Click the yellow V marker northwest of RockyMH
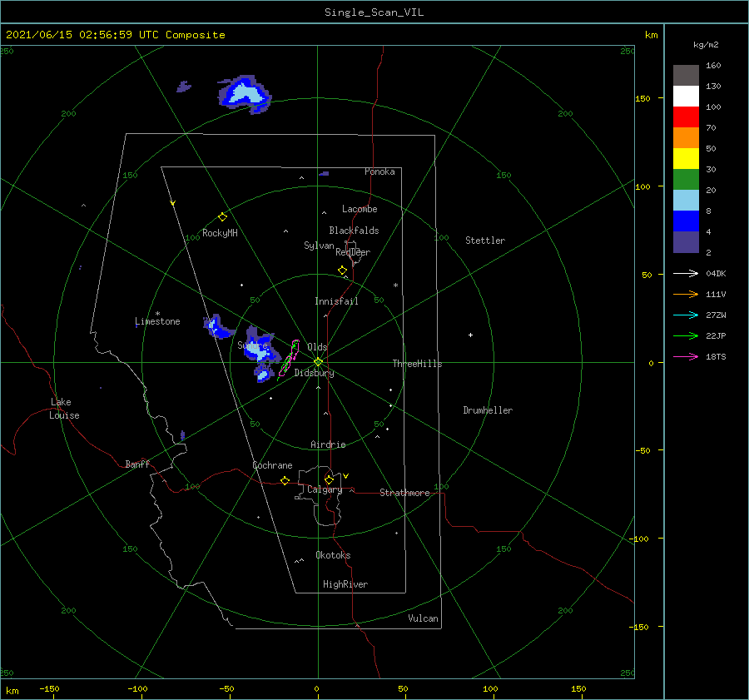Image resolution: width=749 pixels, height=700 pixels. point(173,203)
